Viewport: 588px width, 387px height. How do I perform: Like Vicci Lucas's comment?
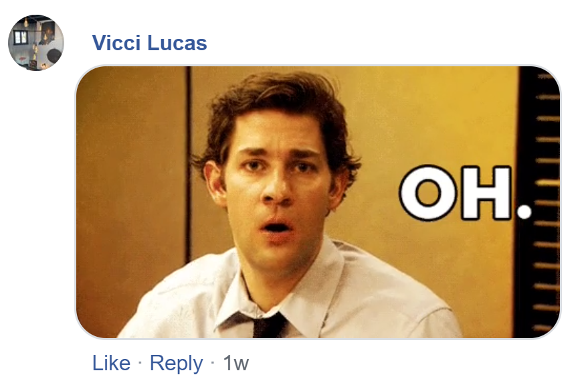click(x=111, y=363)
